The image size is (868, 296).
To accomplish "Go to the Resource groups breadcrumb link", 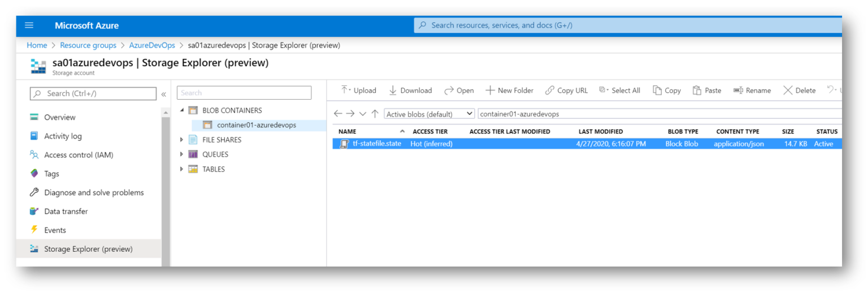I will [88, 45].
